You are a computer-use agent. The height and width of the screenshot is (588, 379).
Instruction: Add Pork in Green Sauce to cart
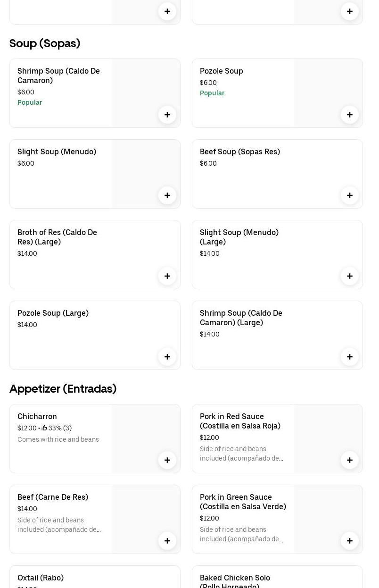tap(350, 541)
